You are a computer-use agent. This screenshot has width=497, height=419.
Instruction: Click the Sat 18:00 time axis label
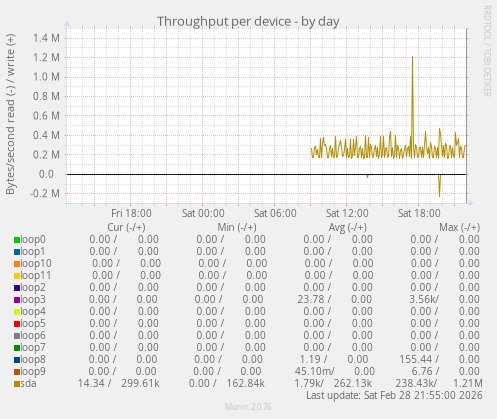tap(419, 213)
